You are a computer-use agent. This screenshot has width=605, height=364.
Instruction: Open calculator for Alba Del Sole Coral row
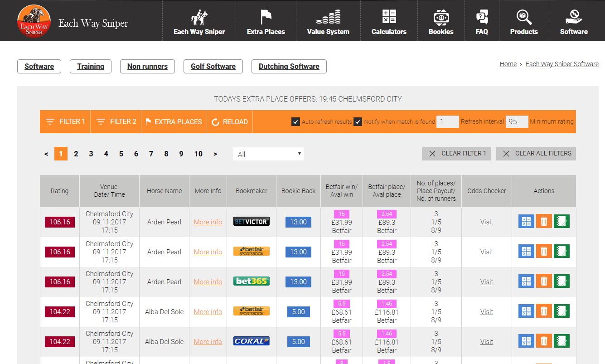(x=526, y=341)
